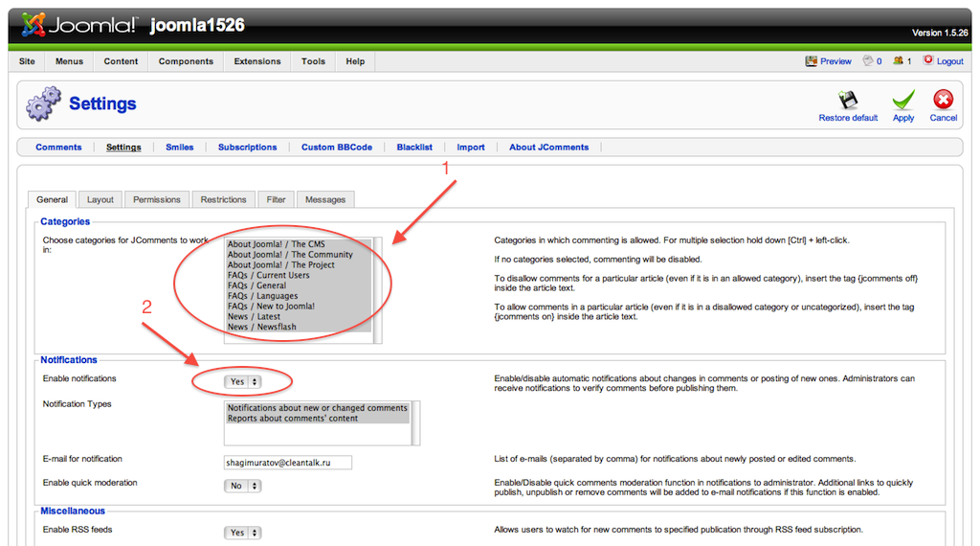Viewport: 980px width, 546px height.
Task: Click the Restore default floppy icon
Action: point(847,100)
